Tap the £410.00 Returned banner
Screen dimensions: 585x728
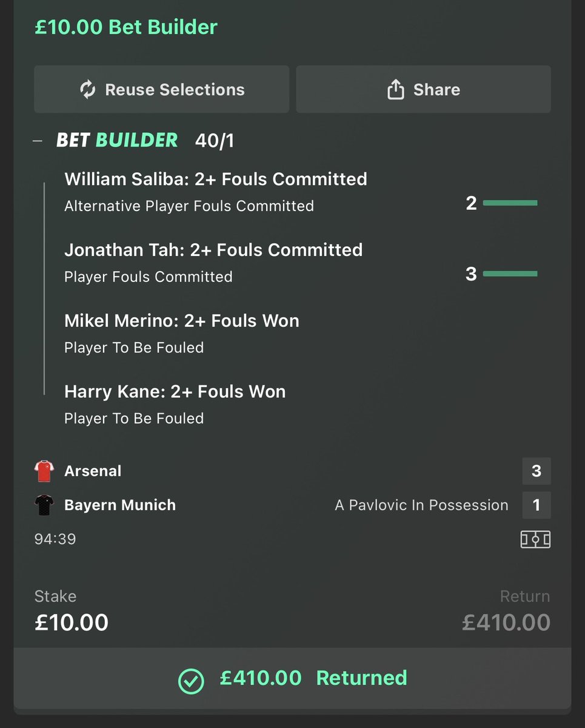[x=292, y=678]
